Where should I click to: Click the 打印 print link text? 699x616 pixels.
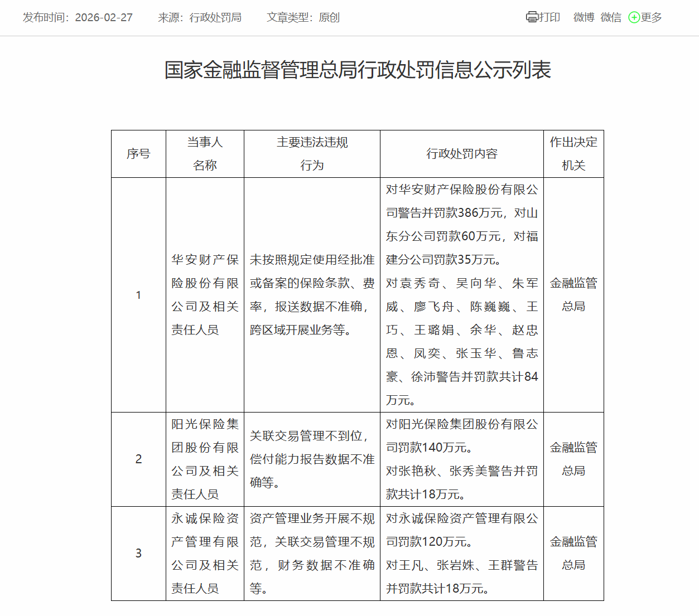tap(549, 17)
